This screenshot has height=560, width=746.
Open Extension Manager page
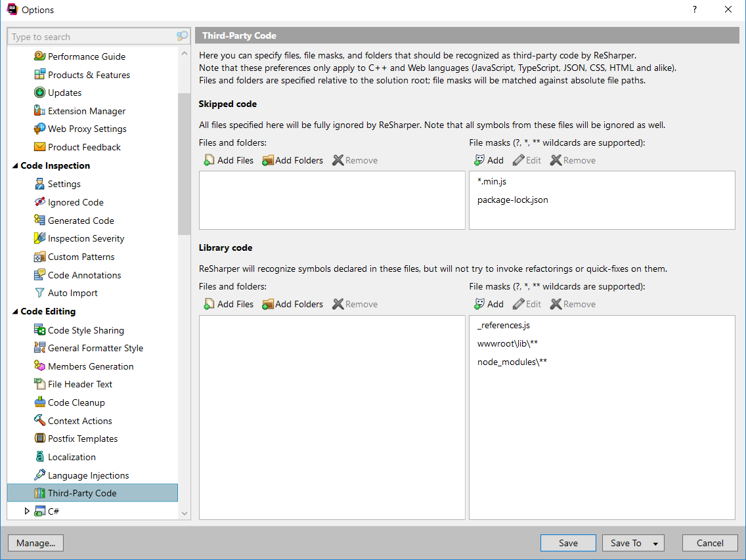79,111
